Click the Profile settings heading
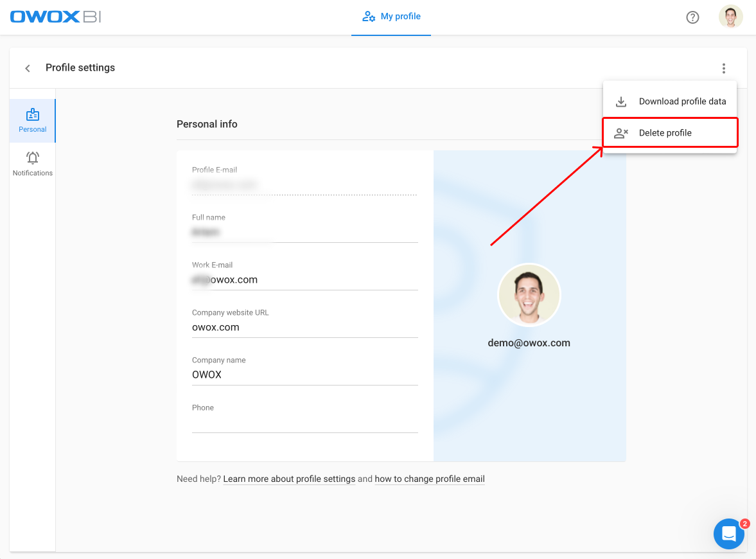 coord(80,67)
